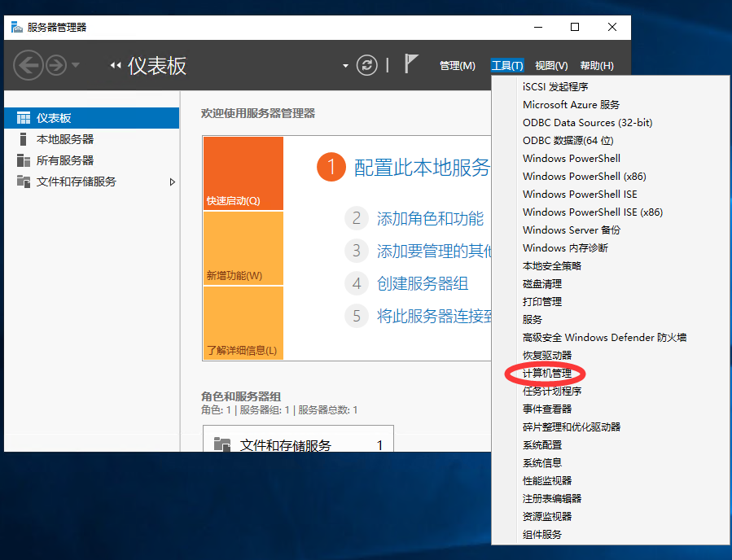Select 仪表板 in the sidebar
The width and height of the screenshot is (732, 560).
[91, 118]
